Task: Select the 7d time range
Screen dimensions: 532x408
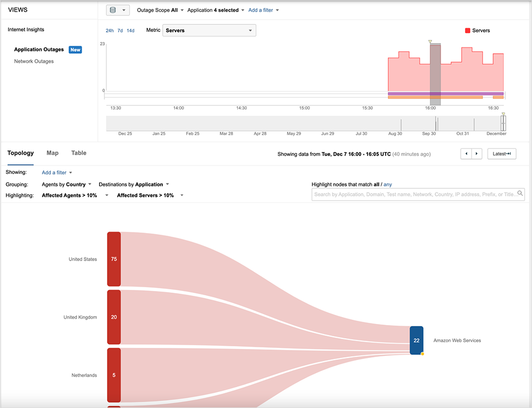Action: point(120,31)
